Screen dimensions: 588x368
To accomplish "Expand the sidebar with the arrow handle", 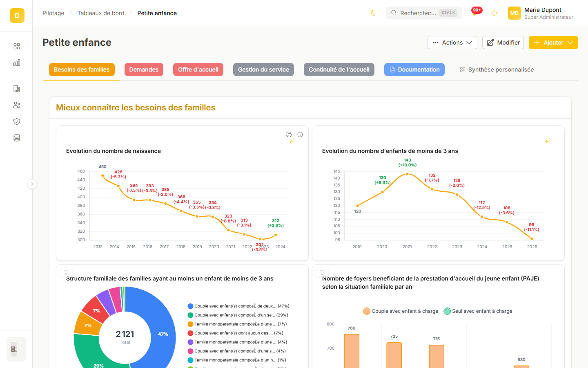I will point(32,184).
